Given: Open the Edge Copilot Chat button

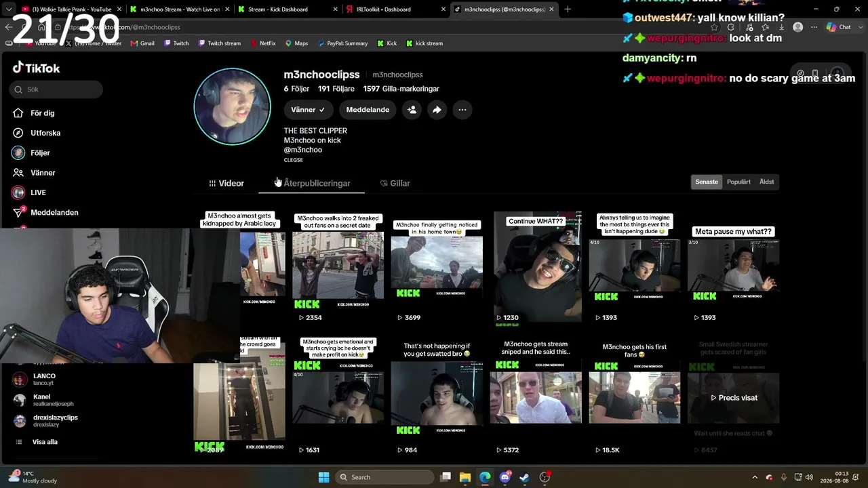Looking at the screenshot, I should click(x=839, y=27).
